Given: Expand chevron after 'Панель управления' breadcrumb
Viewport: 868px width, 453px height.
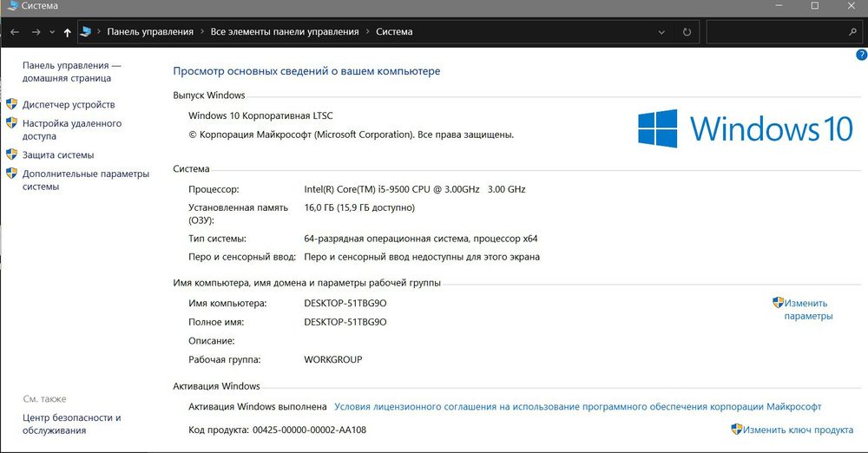Looking at the screenshot, I should 202,31.
